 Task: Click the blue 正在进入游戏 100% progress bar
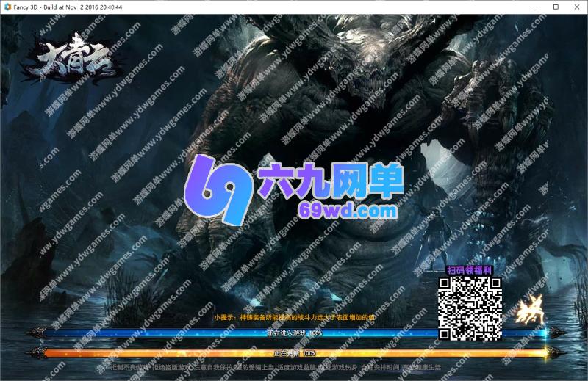pyautogui.click(x=295, y=333)
